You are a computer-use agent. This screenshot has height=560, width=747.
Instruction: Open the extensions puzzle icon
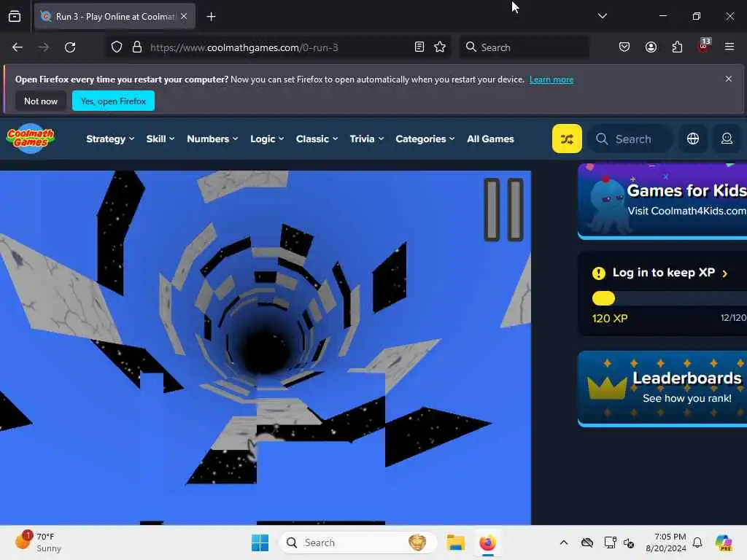click(677, 47)
